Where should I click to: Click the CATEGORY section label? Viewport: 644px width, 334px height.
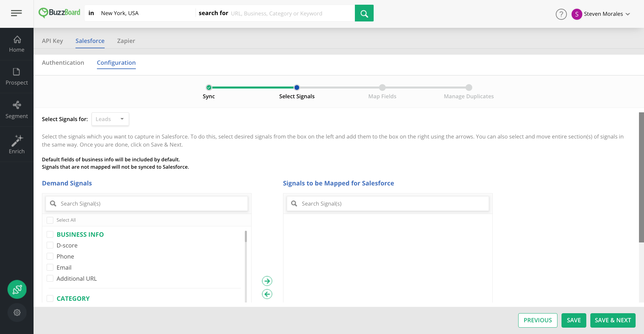(x=73, y=298)
